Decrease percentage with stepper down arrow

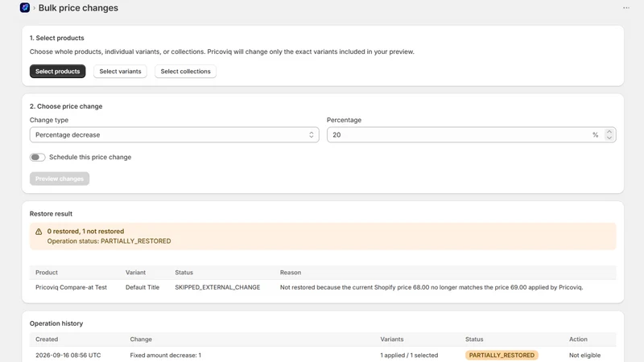pyautogui.click(x=609, y=138)
